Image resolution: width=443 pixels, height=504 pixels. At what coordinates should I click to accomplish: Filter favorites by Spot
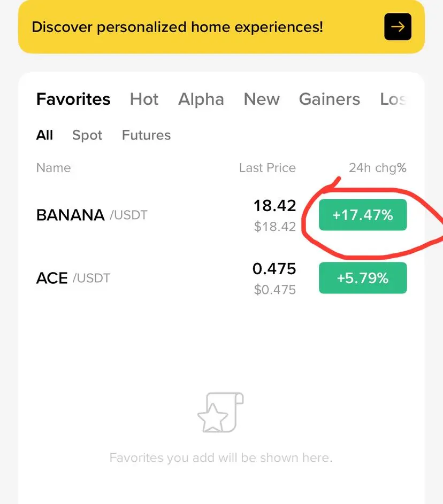pos(87,135)
